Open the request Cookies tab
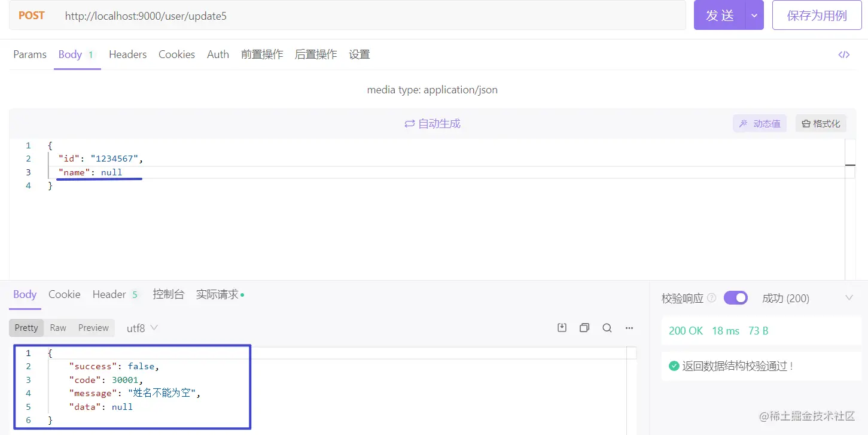 176,54
